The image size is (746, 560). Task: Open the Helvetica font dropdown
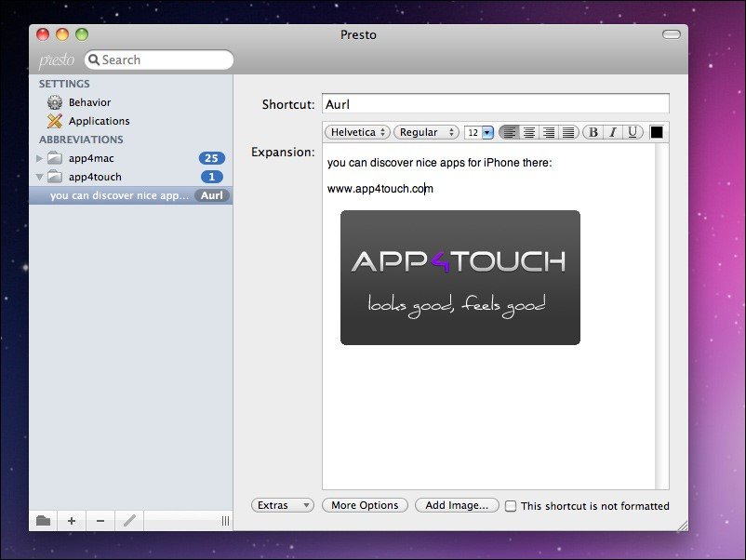point(357,132)
